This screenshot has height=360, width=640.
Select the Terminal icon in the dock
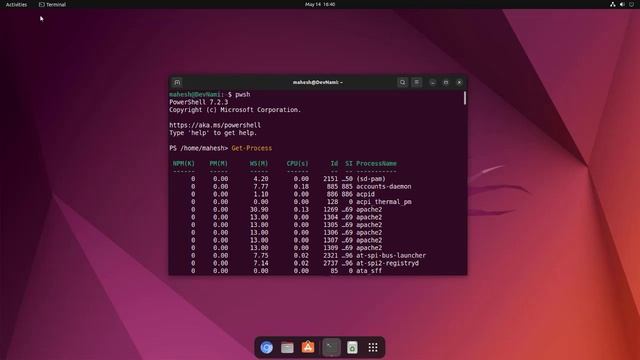[x=331, y=347]
